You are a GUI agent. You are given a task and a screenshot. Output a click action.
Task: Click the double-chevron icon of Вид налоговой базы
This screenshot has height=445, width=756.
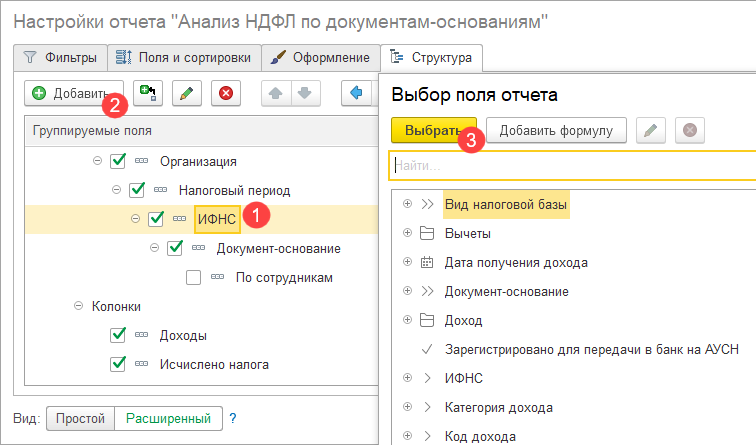[427, 204]
